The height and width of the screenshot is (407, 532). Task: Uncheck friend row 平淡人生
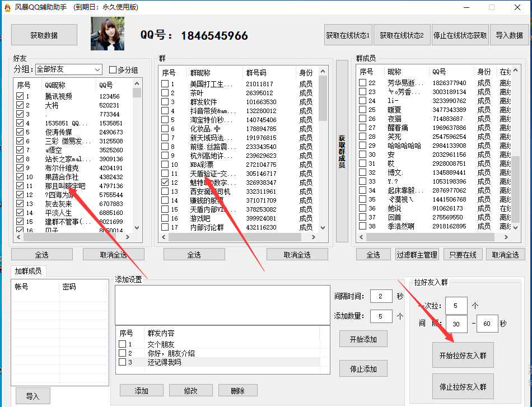coord(20,213)
